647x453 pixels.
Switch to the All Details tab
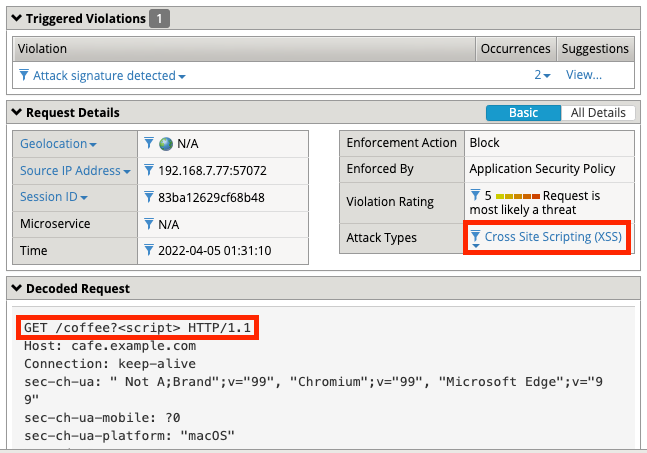pyautogui.click(x=598, y=113)
